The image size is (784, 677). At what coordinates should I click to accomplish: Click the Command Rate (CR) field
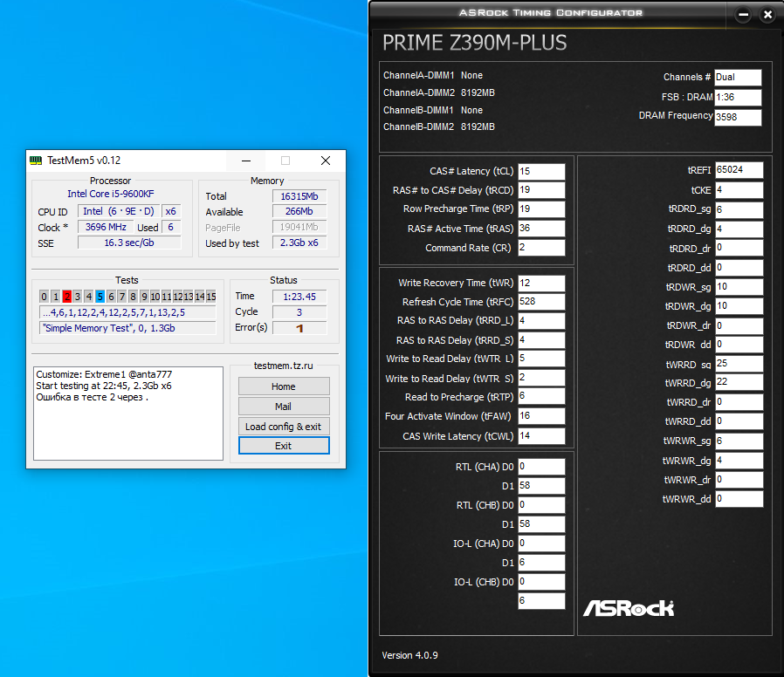click(541, 248)
